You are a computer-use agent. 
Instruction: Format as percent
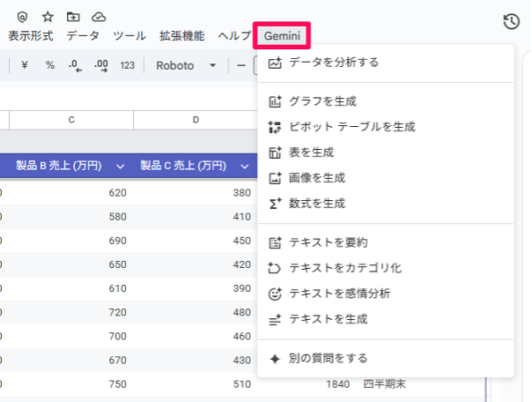tap(50, 65)
